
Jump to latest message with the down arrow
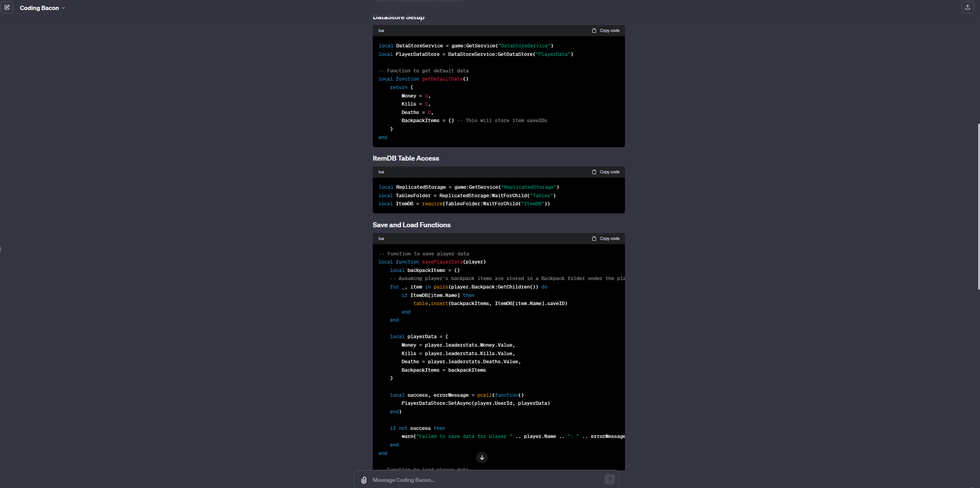[481, 458]
